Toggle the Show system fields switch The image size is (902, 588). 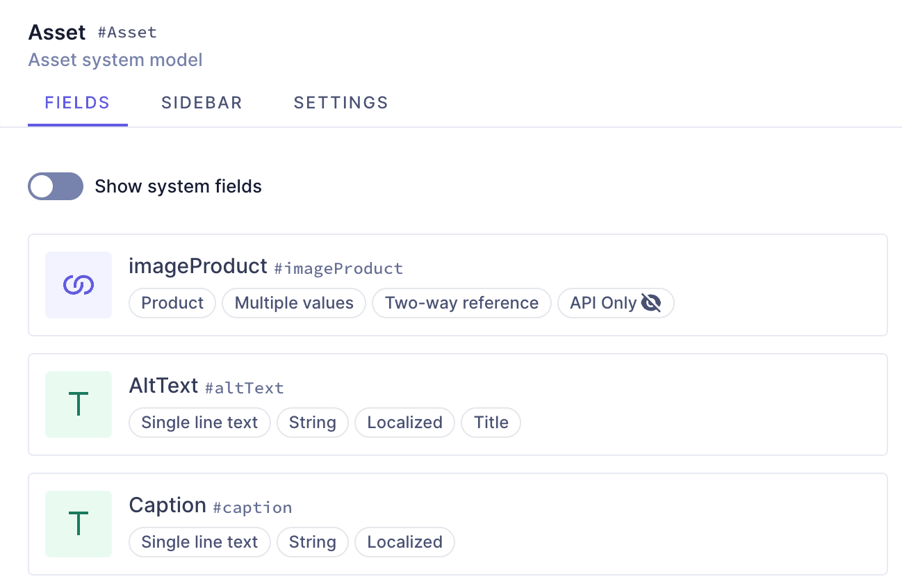pos(56,186)
